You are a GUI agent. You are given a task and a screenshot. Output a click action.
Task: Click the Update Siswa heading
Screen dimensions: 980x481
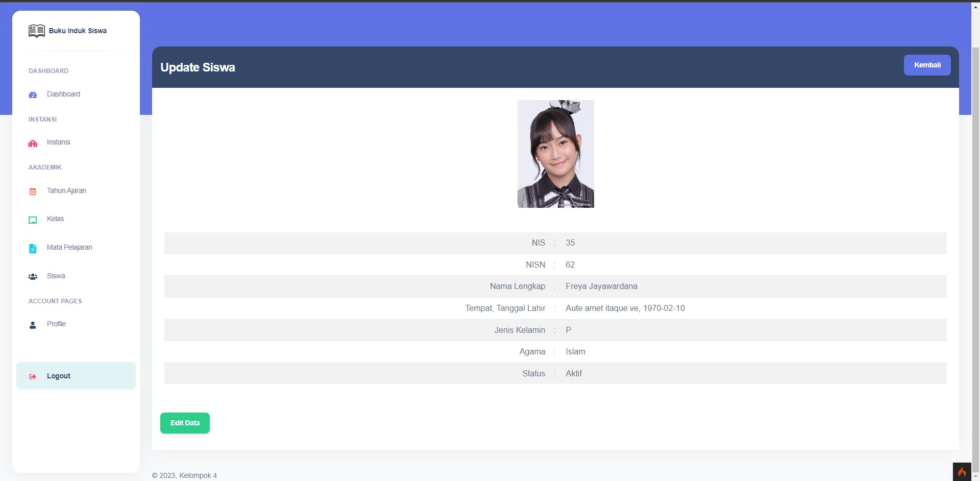pyautogui.click(x=198, y=67)
